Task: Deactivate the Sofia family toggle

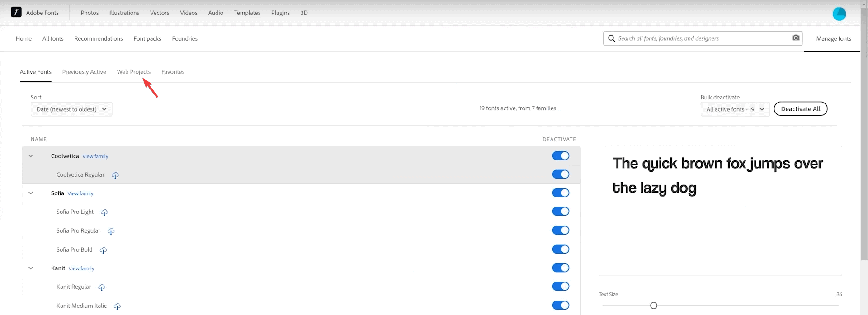Action: [x=561, y=193]
